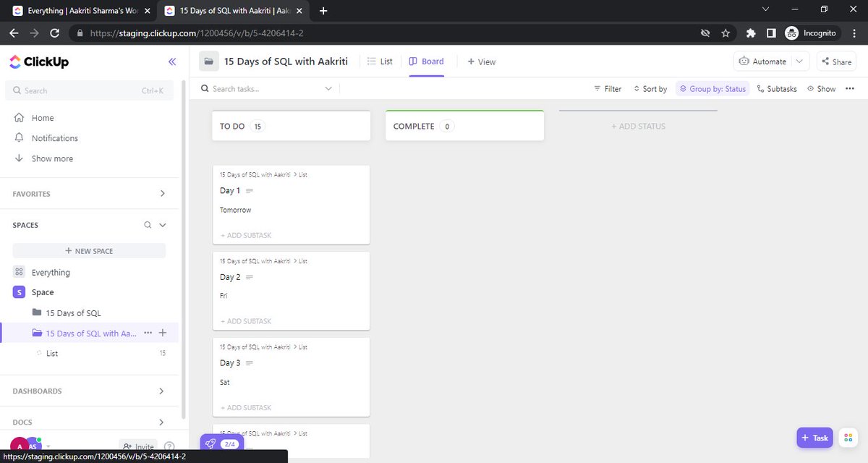Click the Fri due date on Day 2
Image resolution: width=868 pixels, height=463 pixels.
point(224,296)
